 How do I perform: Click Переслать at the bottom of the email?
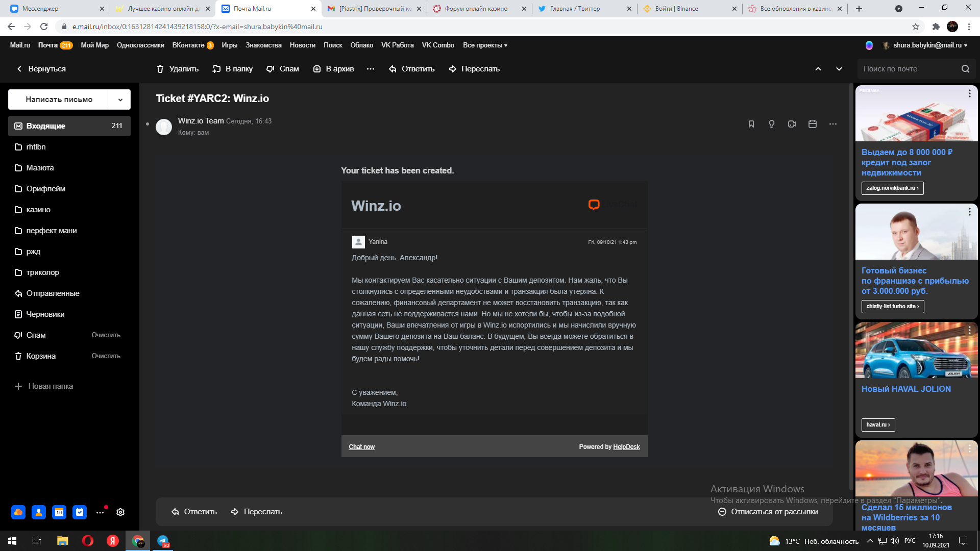tap(256, 512)
